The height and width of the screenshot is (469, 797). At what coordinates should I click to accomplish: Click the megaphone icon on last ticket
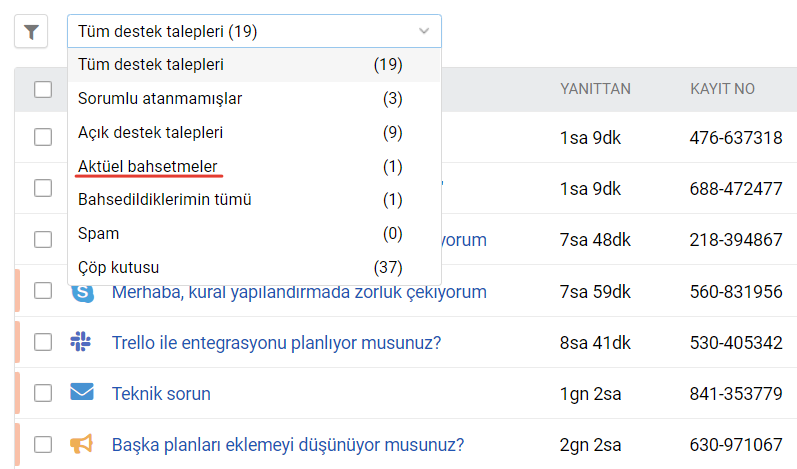(x=82, y=444)
